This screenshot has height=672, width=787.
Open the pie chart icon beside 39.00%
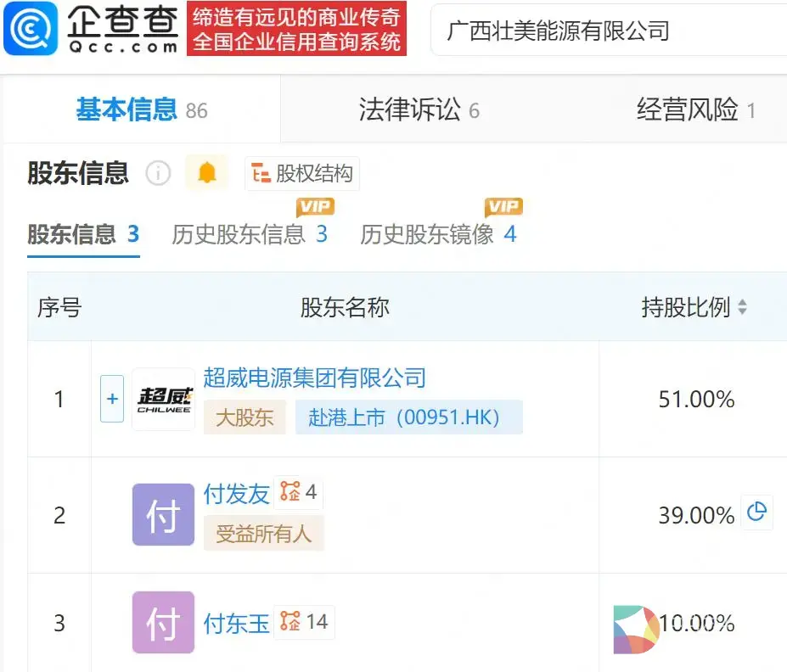[756, 512]
